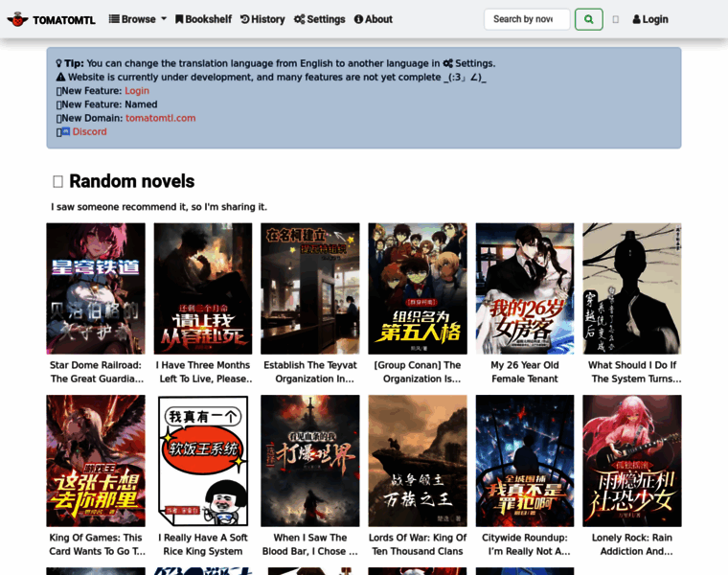Open What Should I Do If System cover

[632, 288]
